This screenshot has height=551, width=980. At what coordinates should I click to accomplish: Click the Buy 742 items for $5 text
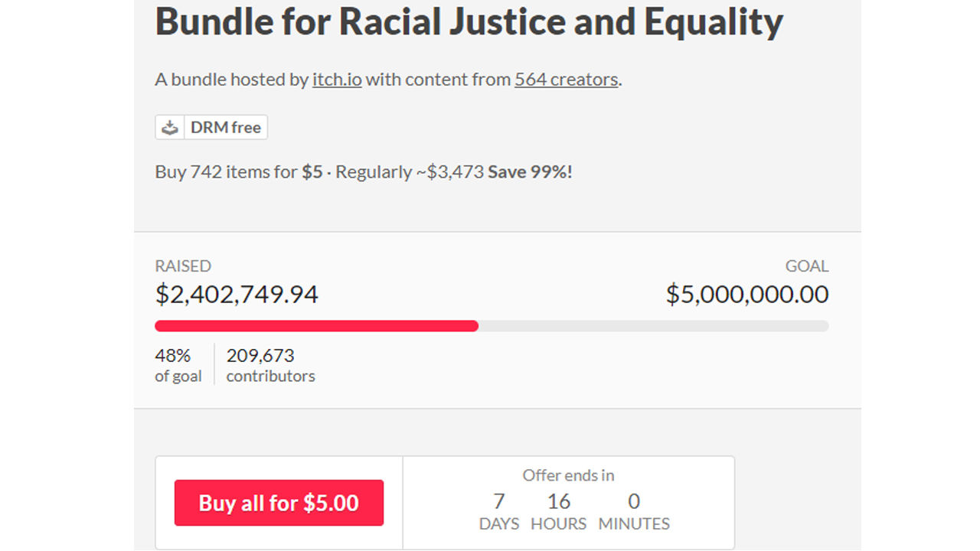click(x=239, y=171)
